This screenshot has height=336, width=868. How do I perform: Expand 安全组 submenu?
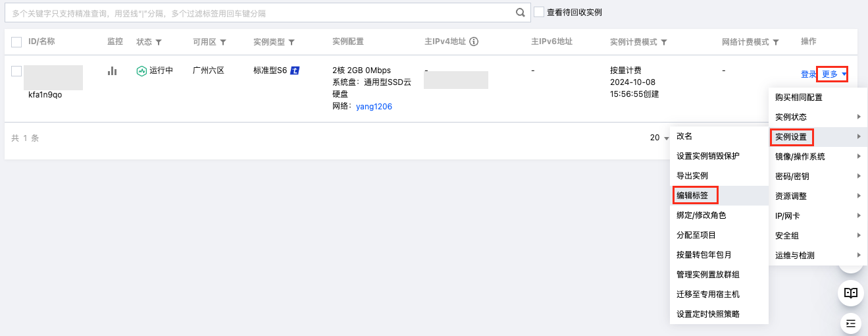click(818, 235)
